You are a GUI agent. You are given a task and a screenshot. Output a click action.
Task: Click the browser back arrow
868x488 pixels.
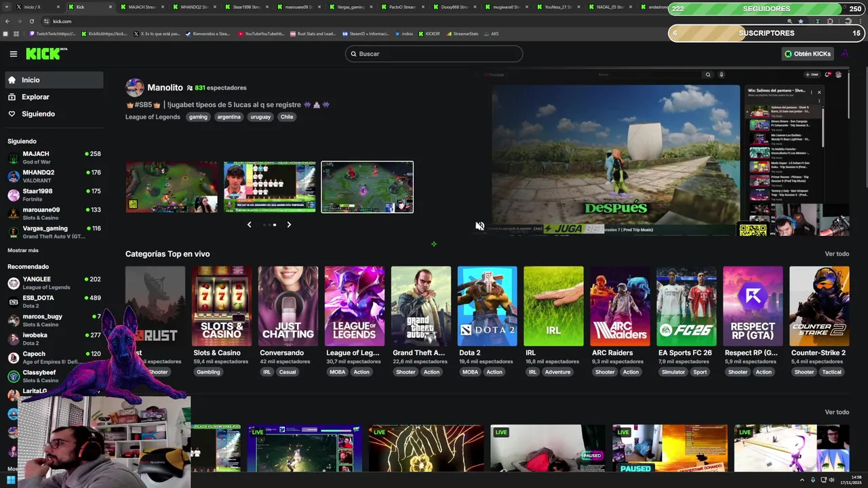tap(6, 21)
